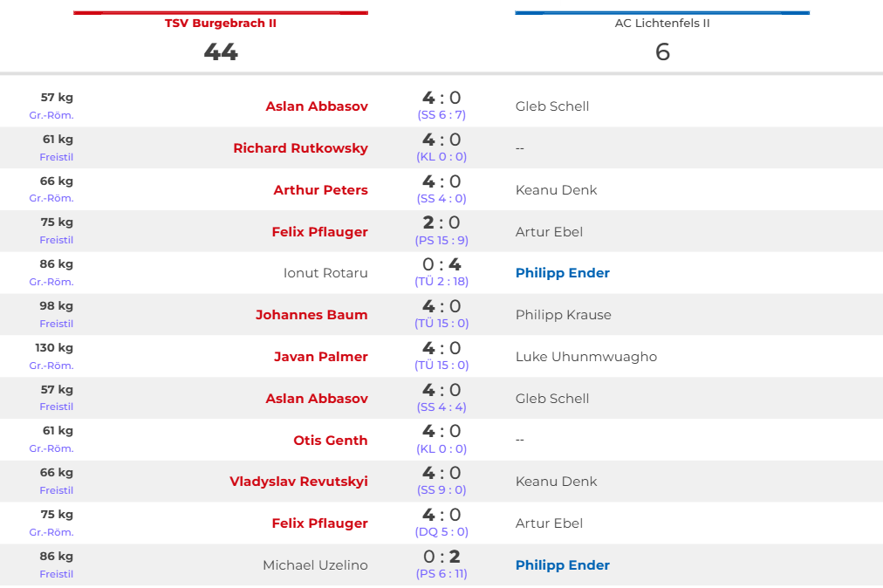Open Philipp Krause's profile
Viewport: 883px width, 588px height.
563,315
